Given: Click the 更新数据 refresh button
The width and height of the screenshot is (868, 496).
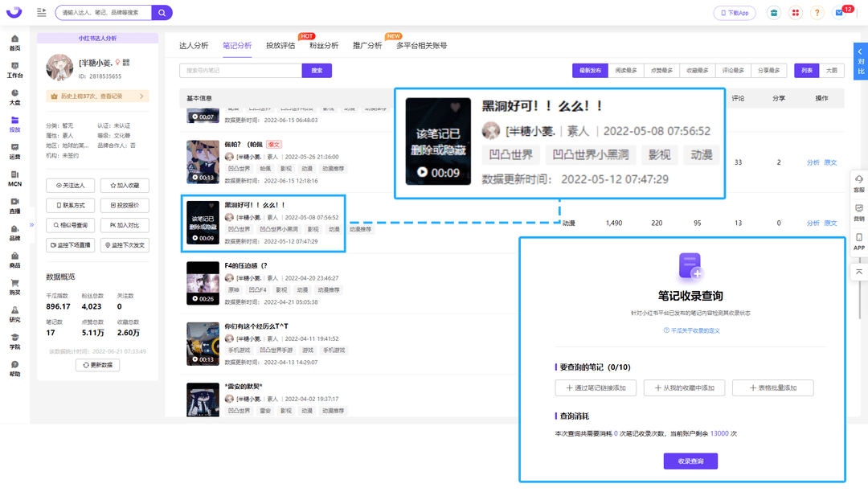Looking at the screenshot, I should click(97, 365).
